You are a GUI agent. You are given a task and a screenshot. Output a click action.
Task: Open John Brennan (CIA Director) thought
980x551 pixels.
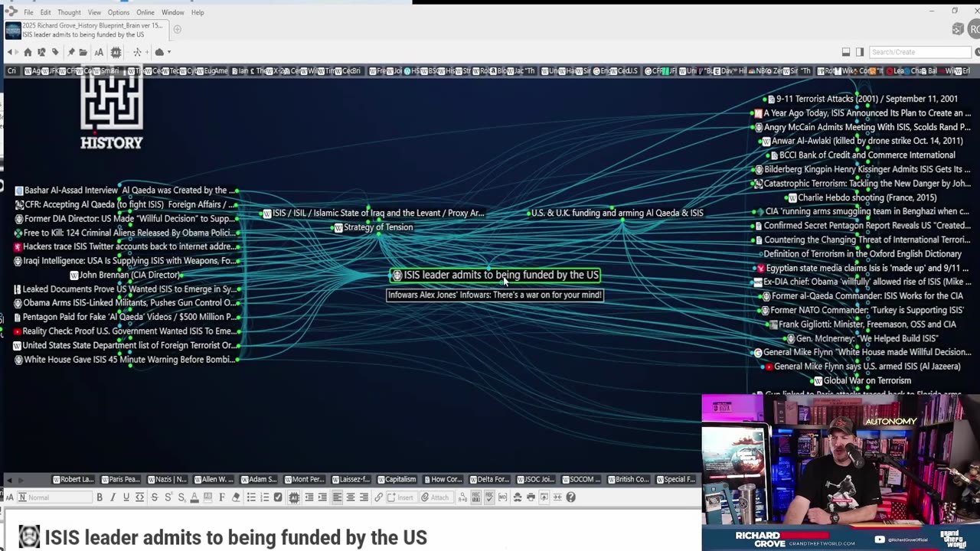coord(126,275)
